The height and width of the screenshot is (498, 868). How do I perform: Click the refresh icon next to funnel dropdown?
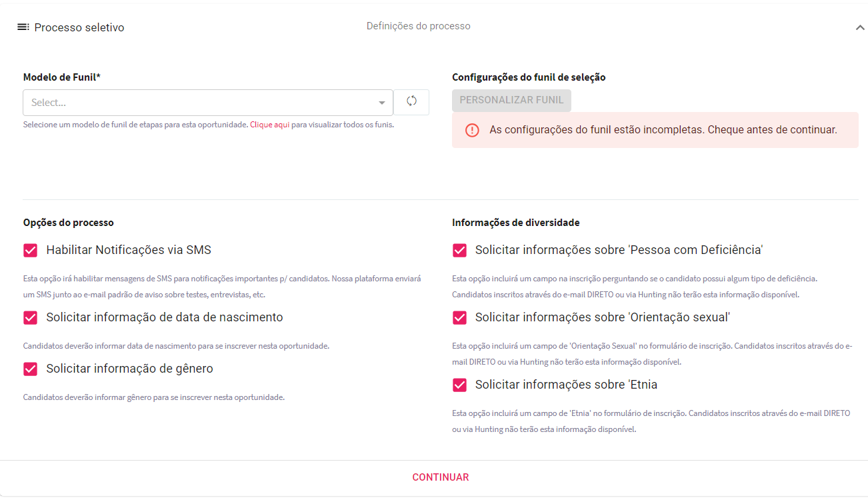click(x=411, y=101)
